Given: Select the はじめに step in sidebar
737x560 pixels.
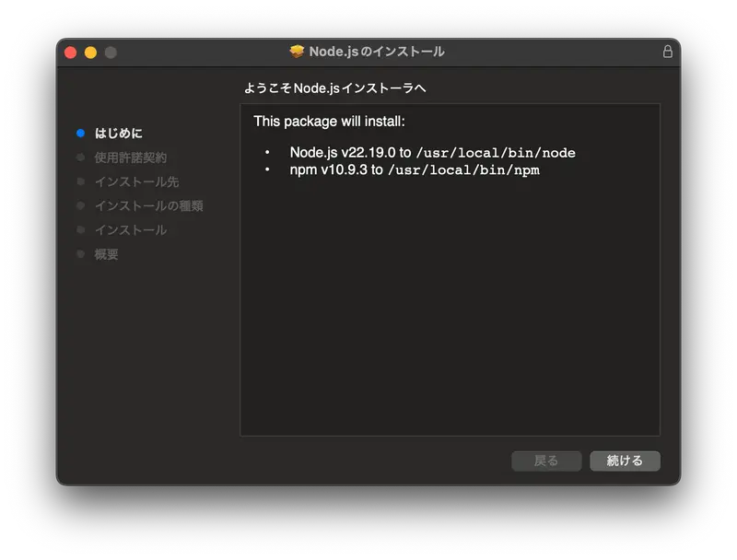Looking at the screenshot, I should point(119,134).
